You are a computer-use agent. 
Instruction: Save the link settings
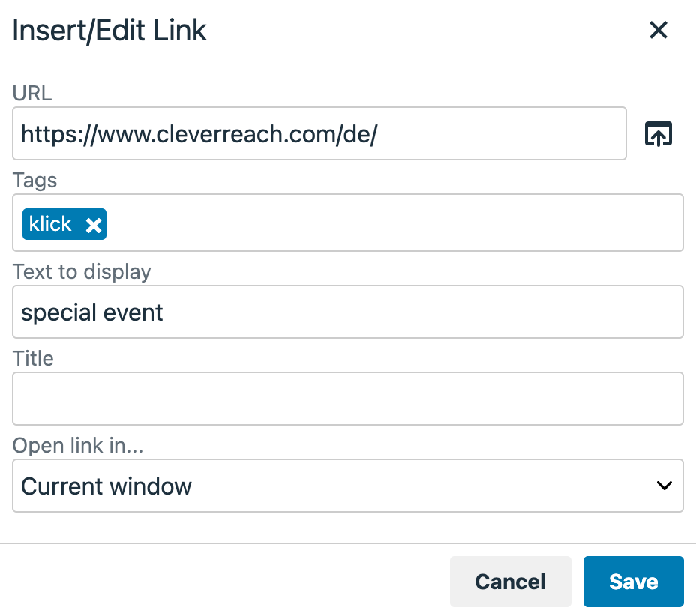pos(633,582)
